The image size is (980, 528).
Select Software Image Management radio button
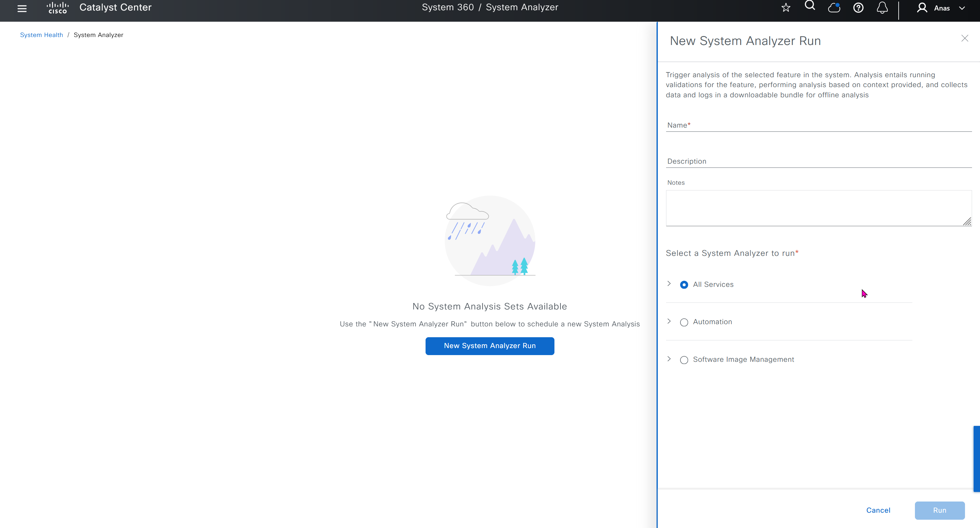tap(684, 360)
